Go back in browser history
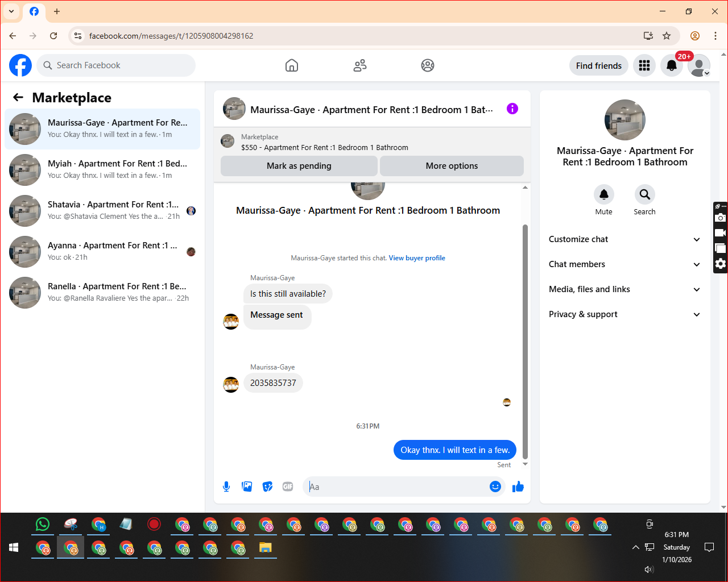728x582 pixels. [x=13, y=36]
